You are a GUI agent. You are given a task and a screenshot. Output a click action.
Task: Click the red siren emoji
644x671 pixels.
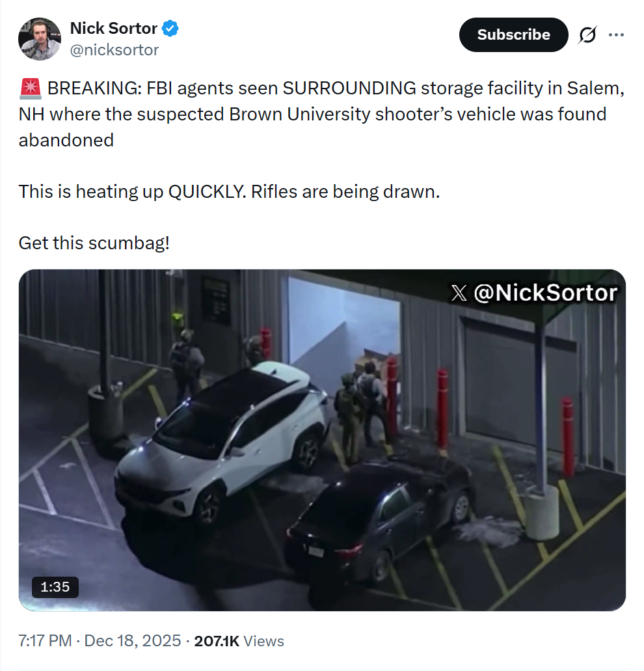(x=31, y=89)
